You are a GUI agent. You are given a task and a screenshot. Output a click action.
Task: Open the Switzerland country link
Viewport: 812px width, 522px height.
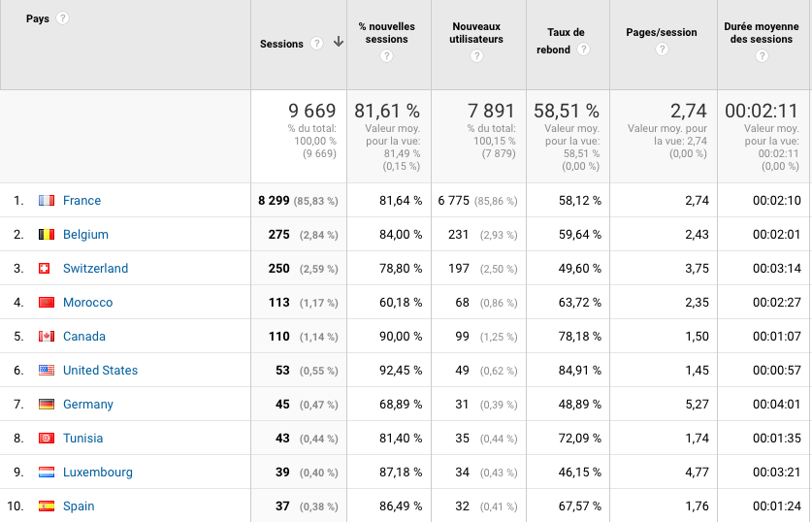click(95, 268)
